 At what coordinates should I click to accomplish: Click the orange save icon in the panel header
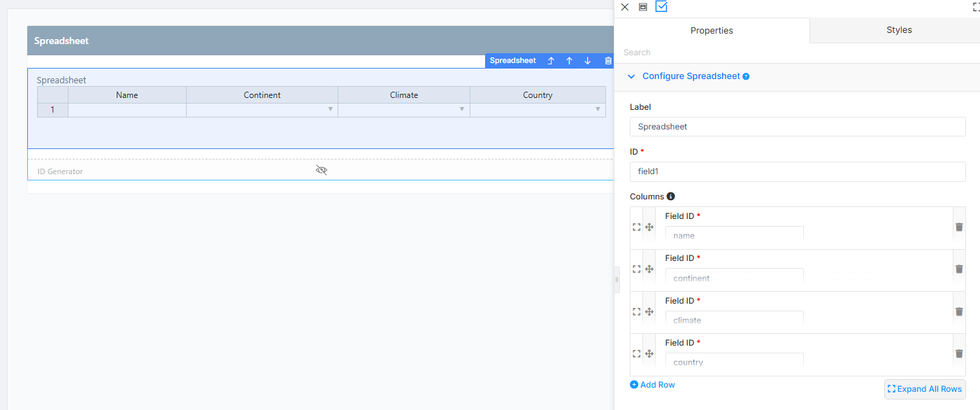point(642,7)
